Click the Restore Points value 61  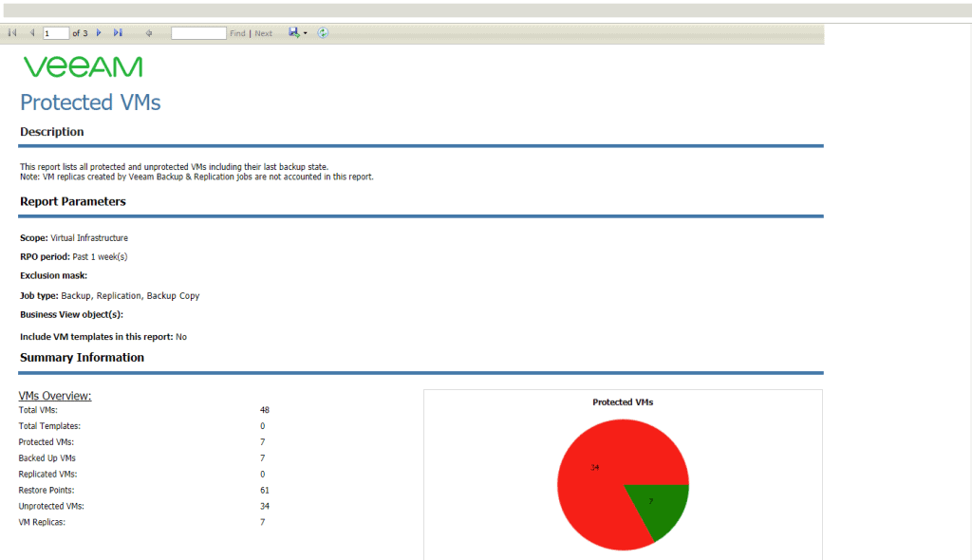tap(265, 490)
